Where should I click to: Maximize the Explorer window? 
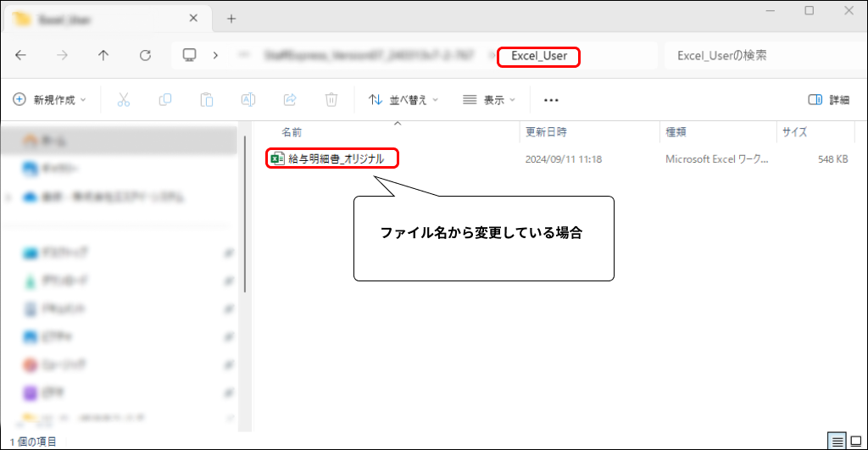810,10
